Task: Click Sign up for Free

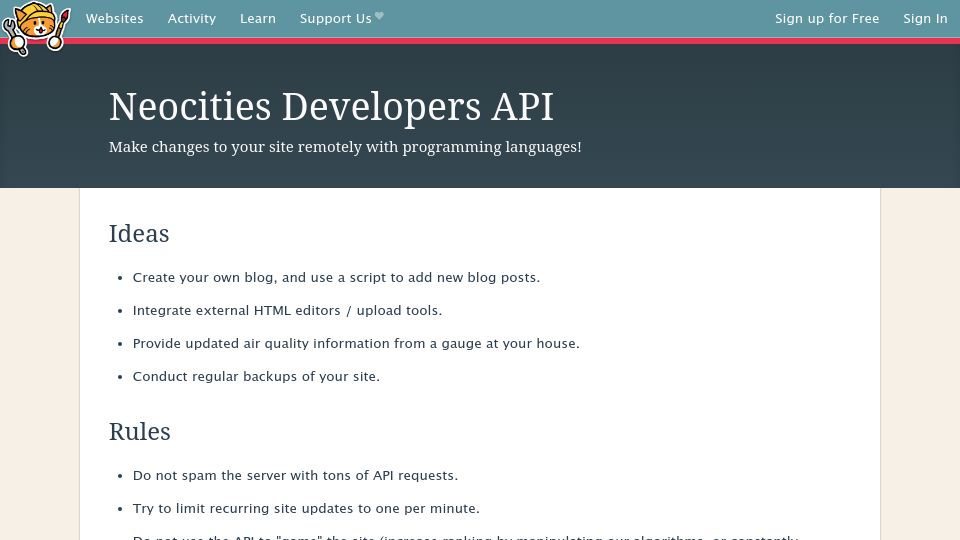Action: tap(827, 18)
